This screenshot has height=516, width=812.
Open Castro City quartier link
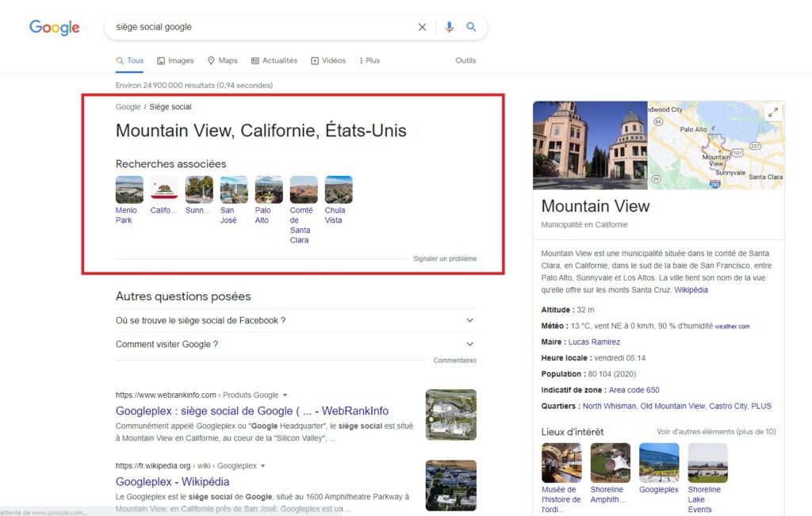point(728,407)
